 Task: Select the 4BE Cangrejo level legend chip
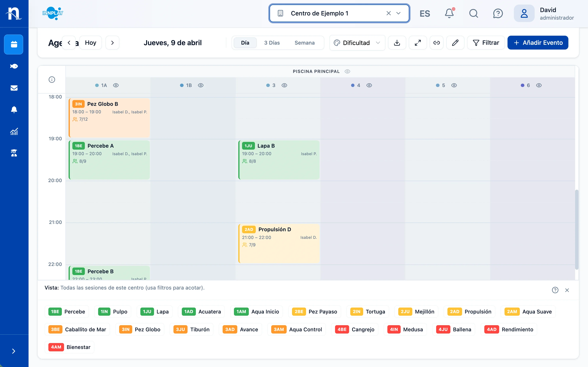pos(354,329)
